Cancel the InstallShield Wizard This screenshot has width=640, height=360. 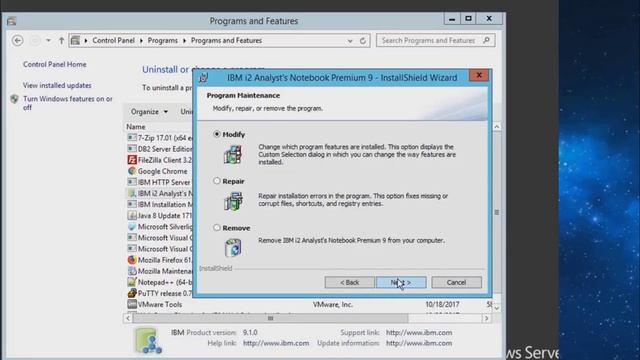(456, 282)
